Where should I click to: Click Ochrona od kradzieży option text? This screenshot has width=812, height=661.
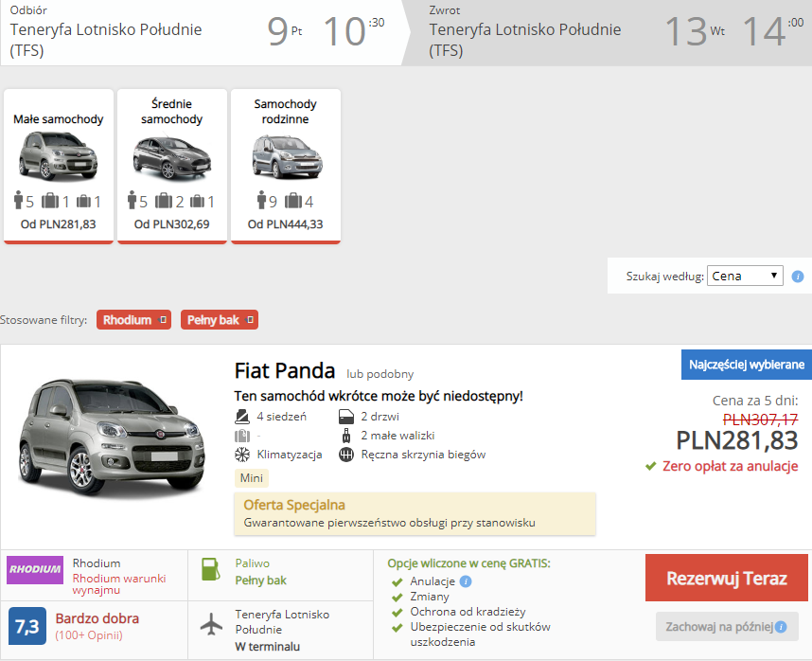468,612
